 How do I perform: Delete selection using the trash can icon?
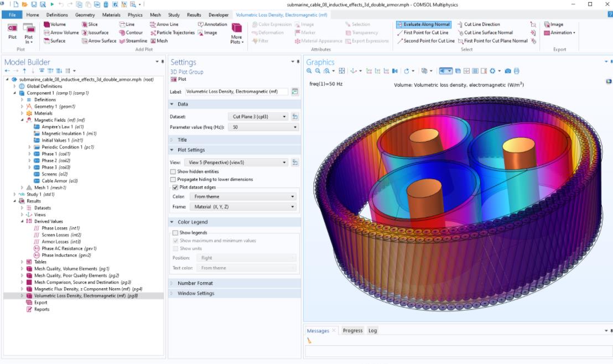[106, 4]
